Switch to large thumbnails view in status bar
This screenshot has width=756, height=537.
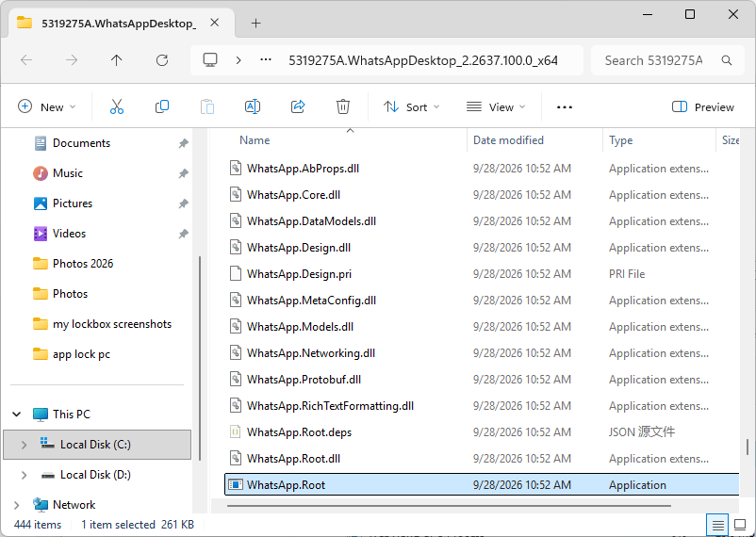pyautogui.click(x=740, y=525)
